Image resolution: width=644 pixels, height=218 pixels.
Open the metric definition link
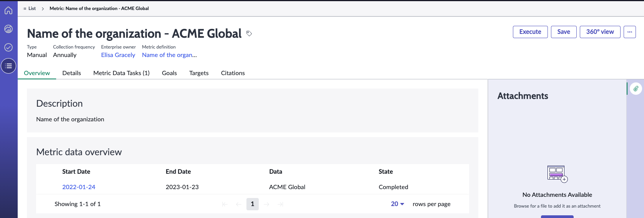[169, 55]
